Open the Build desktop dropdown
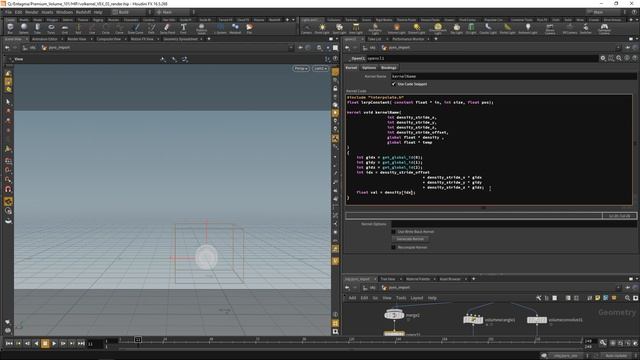640x360 pixels. [129, 12]
